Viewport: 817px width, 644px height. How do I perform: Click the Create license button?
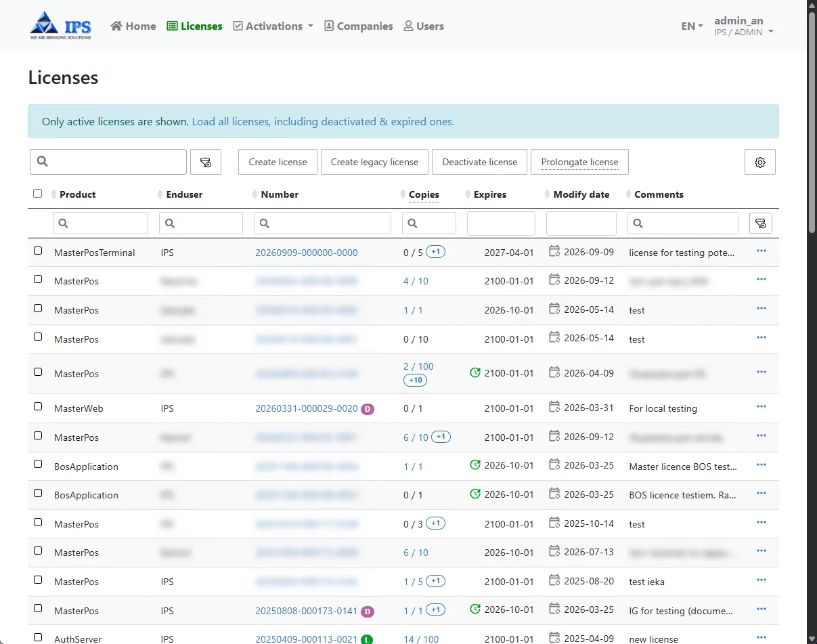click(x=278, y=163)
